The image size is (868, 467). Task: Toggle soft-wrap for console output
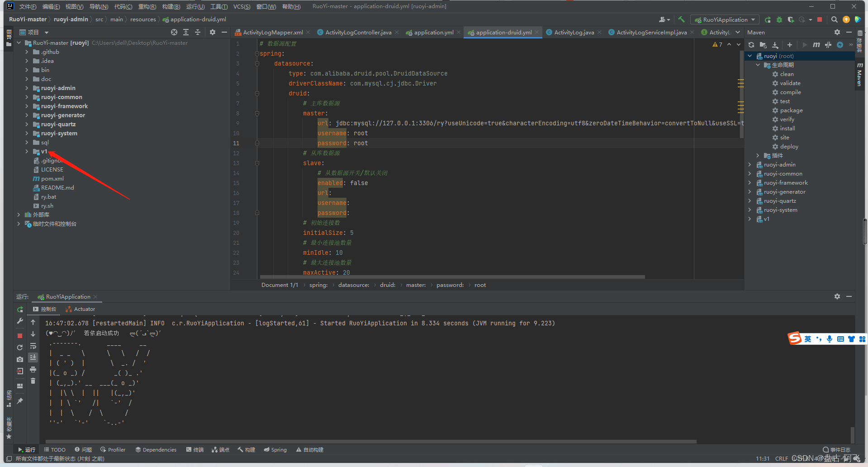(33, 346)
